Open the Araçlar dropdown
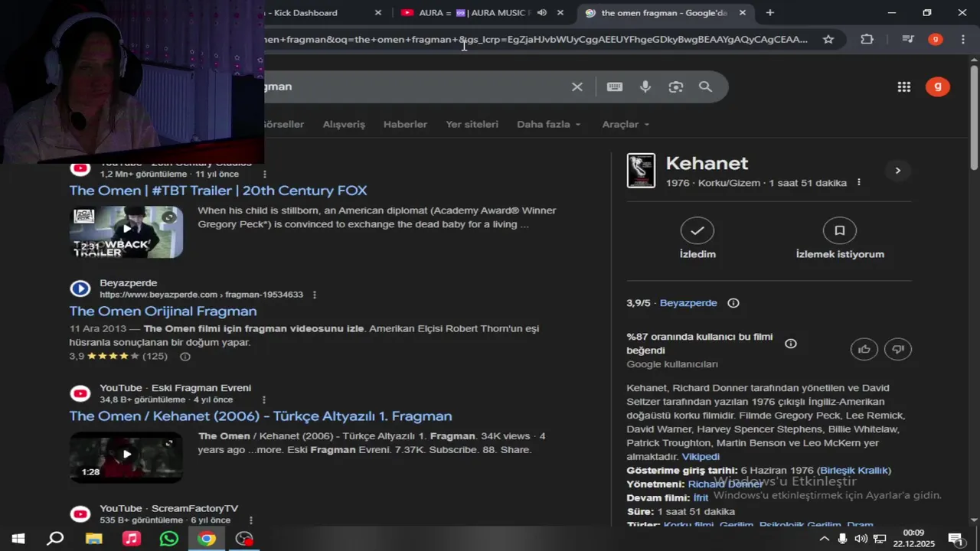This screenshot has height=551, width=980. coord(626,124)
